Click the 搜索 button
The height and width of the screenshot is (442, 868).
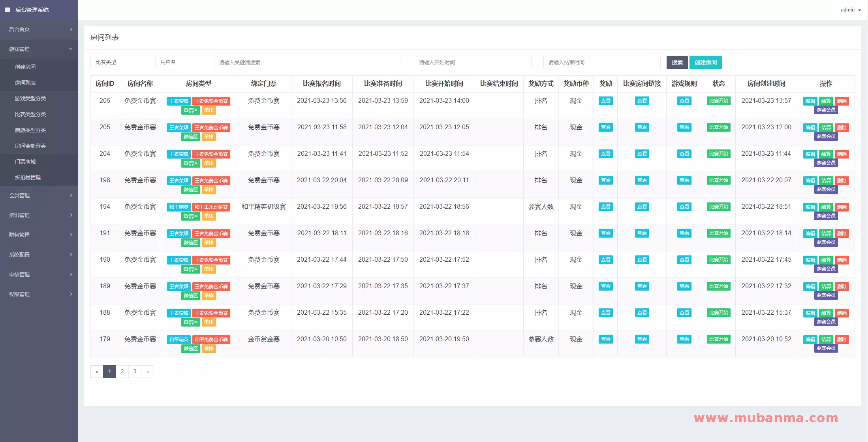point(677,62)
